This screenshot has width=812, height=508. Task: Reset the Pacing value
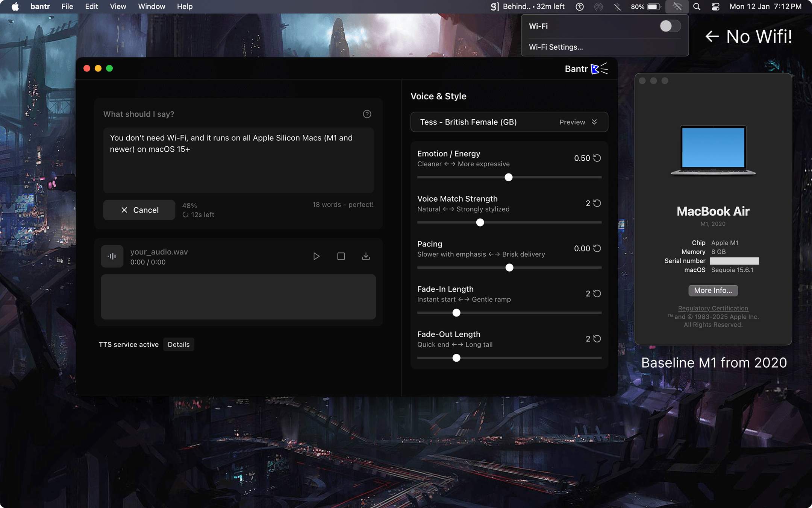pyautogui.click(x=597, y=248)
